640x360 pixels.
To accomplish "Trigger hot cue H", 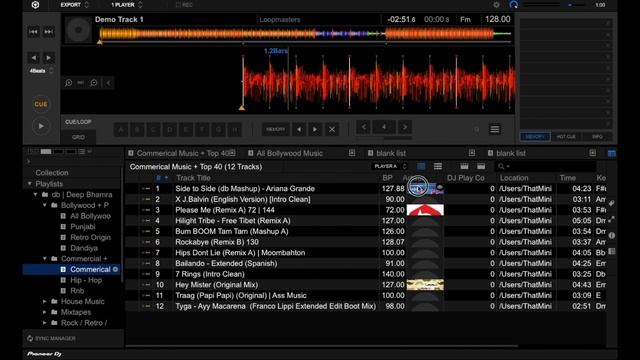I will (x=235, y=129).
